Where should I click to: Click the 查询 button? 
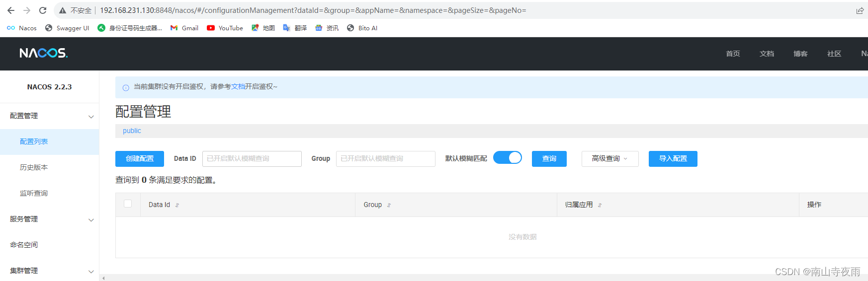pos(549,159)
